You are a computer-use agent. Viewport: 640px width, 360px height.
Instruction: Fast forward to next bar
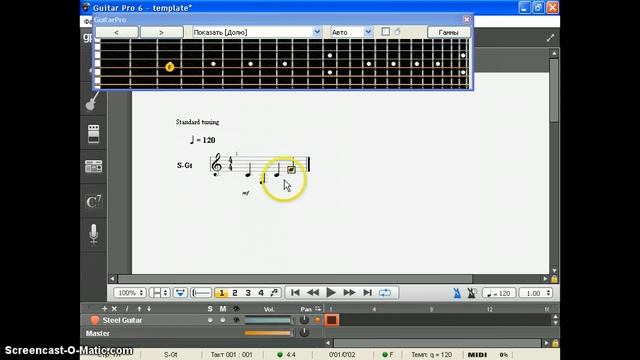tap(349, 293)
